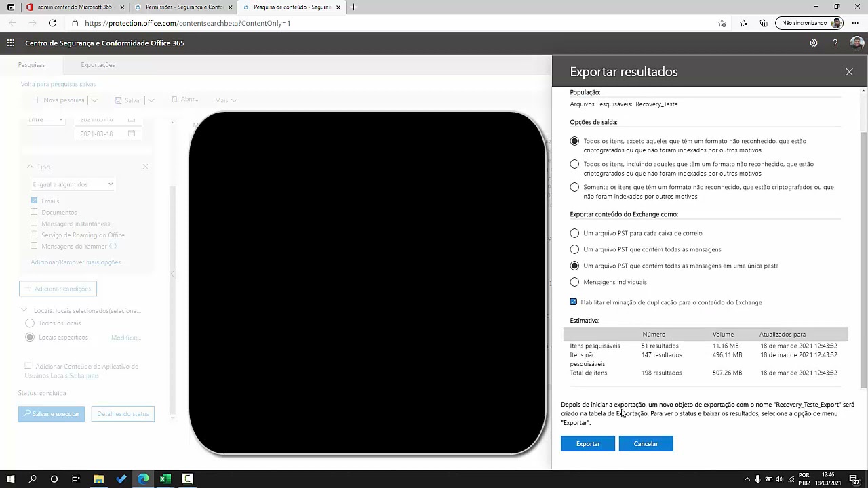
Task: Select one PST containing all messages
Action: point(574,249)
